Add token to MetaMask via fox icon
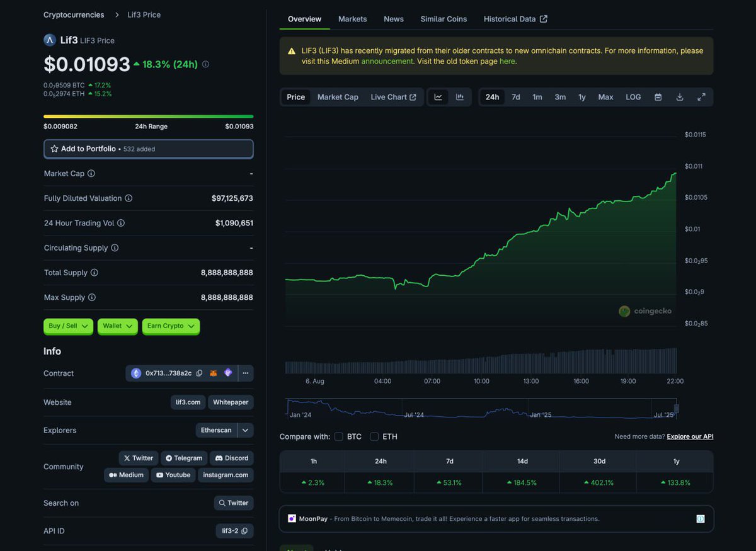This screenshot has width=756, height=551. point(214,373)
